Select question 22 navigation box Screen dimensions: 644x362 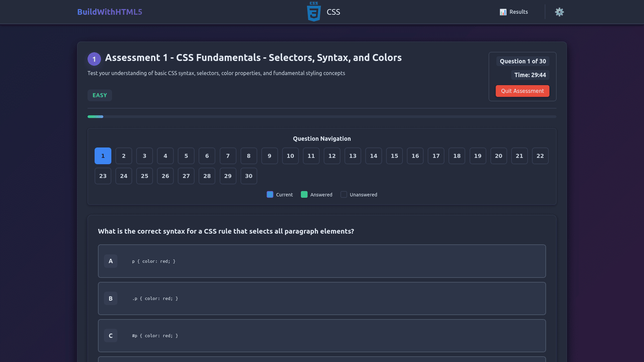pos(540,156)
